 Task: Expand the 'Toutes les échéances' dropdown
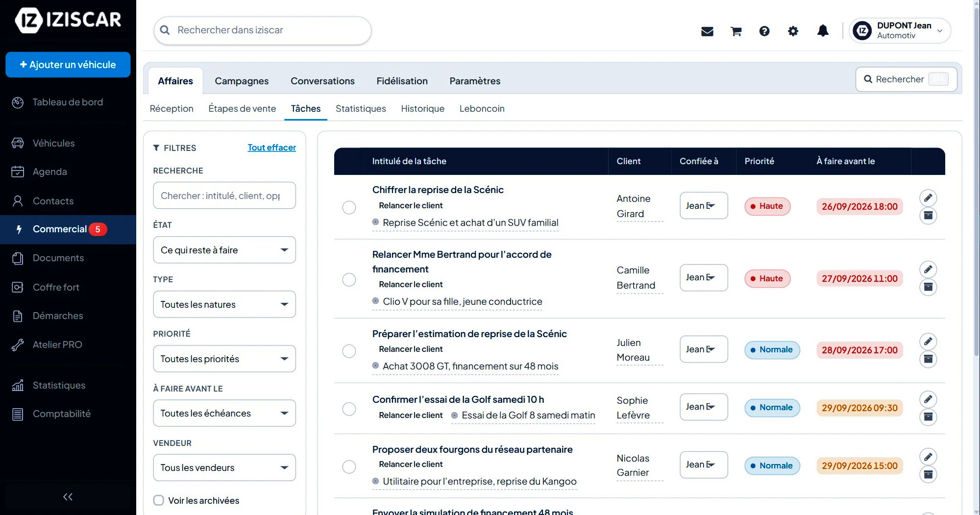pyautogui.click(x=224, y=413)
